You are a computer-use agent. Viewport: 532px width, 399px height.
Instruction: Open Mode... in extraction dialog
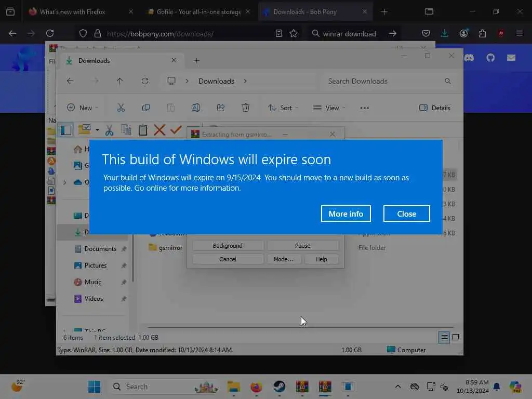click(x=284, y=259)
